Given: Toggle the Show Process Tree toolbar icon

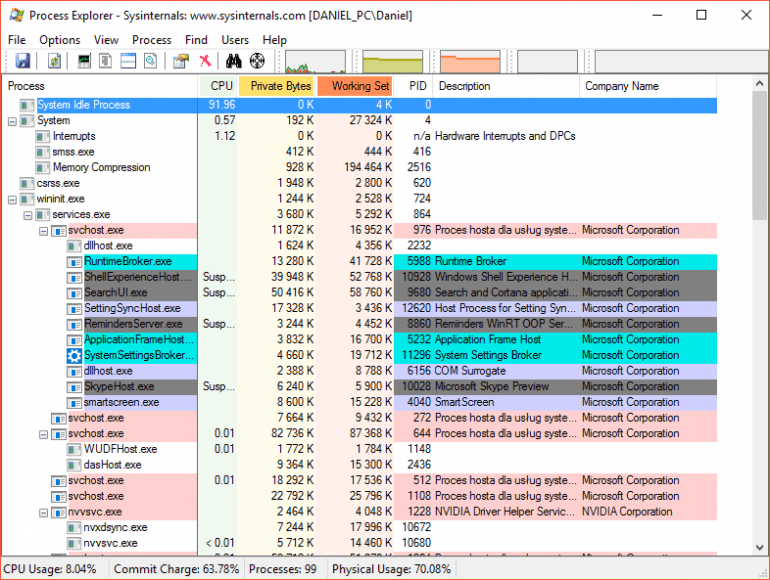Looking at the screenshot, I should (x=105, y=61).
